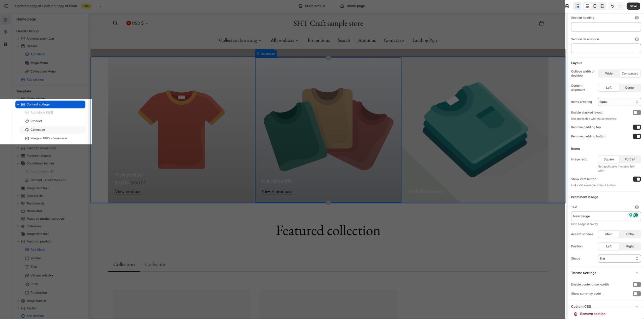Screen dimensions: 644x319
Task: Click the exit editor back icon
Action: [6, 6]
